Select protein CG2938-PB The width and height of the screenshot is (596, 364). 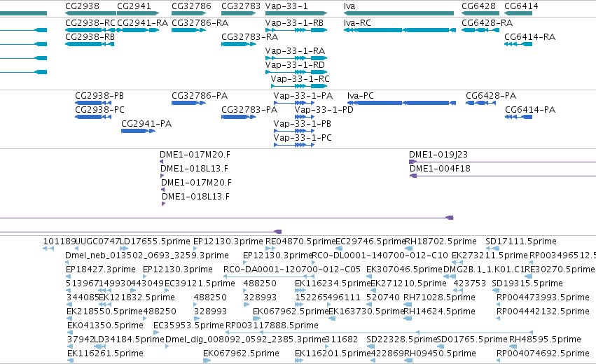pyautogui.click(x=99, y=96)
